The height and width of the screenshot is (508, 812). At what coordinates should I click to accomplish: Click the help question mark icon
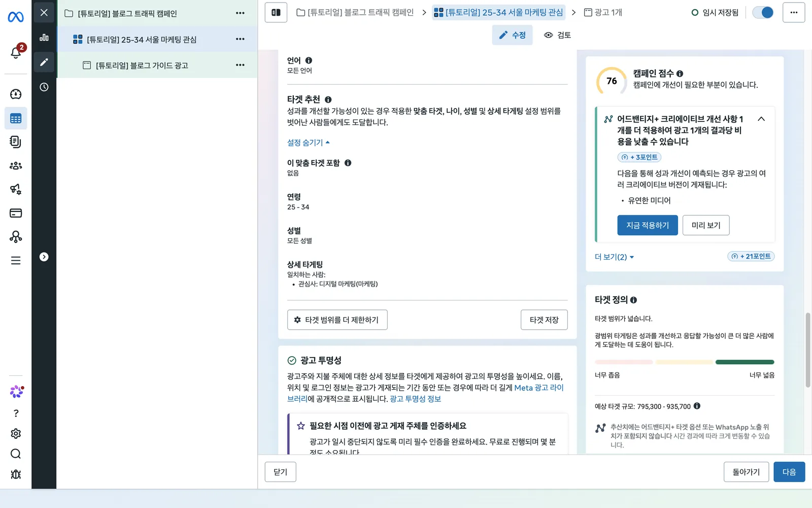pos(16,413)
